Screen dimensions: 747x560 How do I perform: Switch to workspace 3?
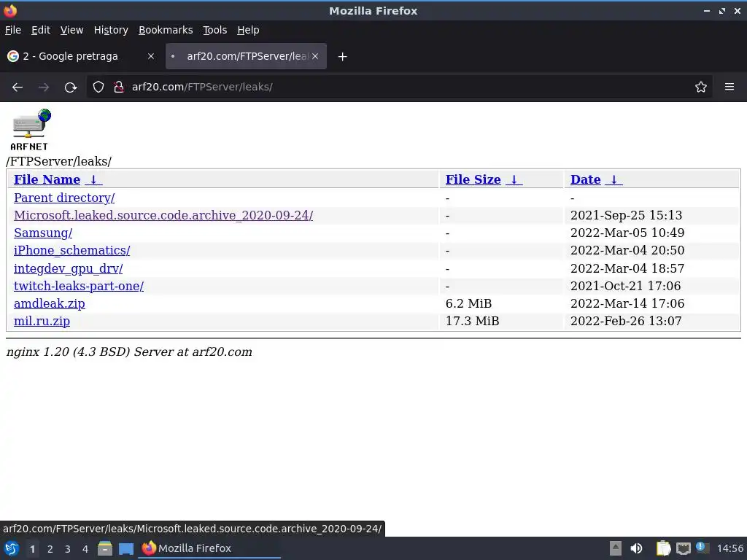(x=68, y=549)
